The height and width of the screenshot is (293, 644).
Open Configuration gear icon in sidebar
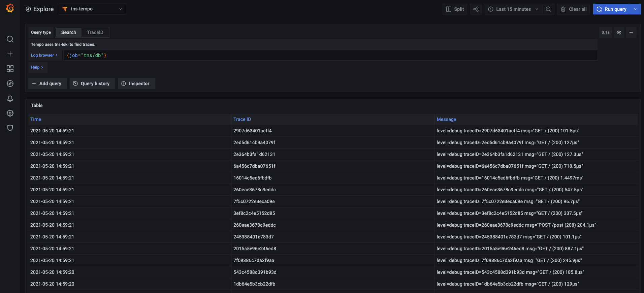coord(10,113)
